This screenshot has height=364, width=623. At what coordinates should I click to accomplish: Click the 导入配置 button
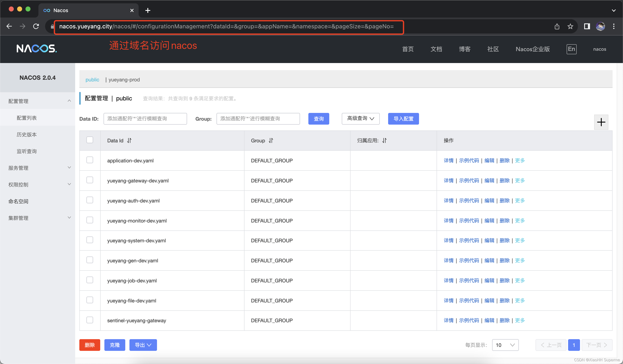coord(403,119)
